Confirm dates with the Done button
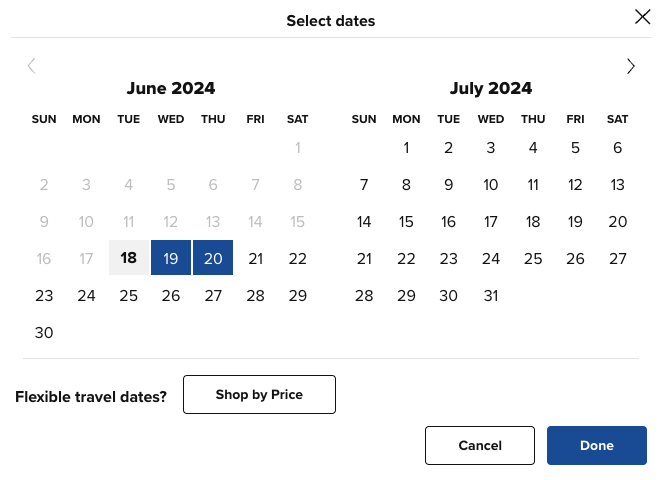The height and width of the screenshot is (480, 662). click(596, 445)
